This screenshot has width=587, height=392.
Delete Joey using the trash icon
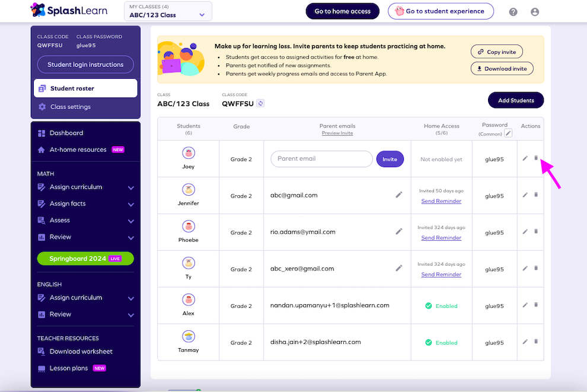pyautogui.click(x=535, y=158)
